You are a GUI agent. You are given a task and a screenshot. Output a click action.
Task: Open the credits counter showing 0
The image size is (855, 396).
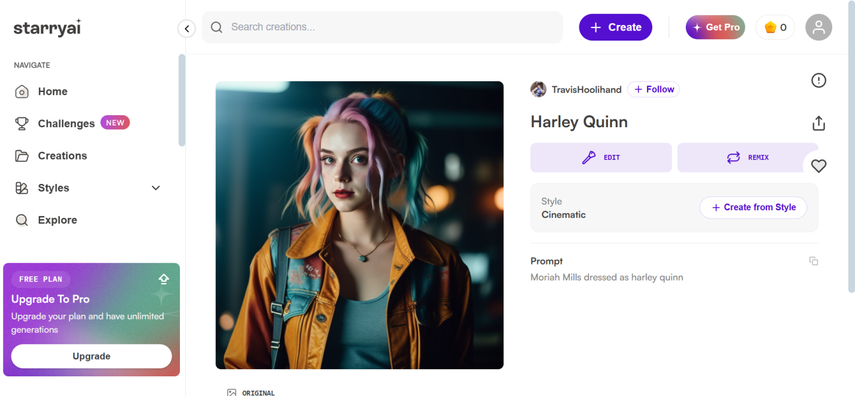[x=775, y=27]
